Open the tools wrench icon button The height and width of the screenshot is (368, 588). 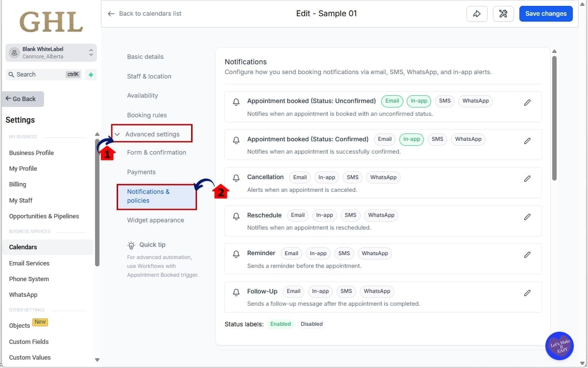click(x=503, y=14)
